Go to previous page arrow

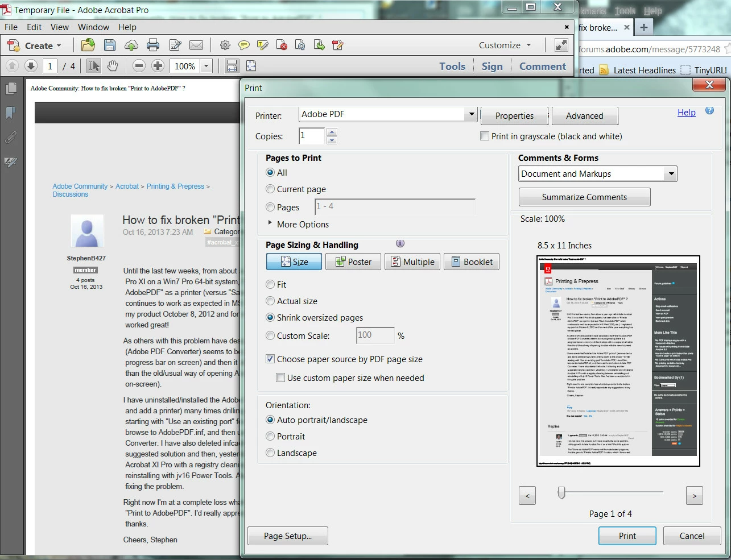click(x=13, y=66)
